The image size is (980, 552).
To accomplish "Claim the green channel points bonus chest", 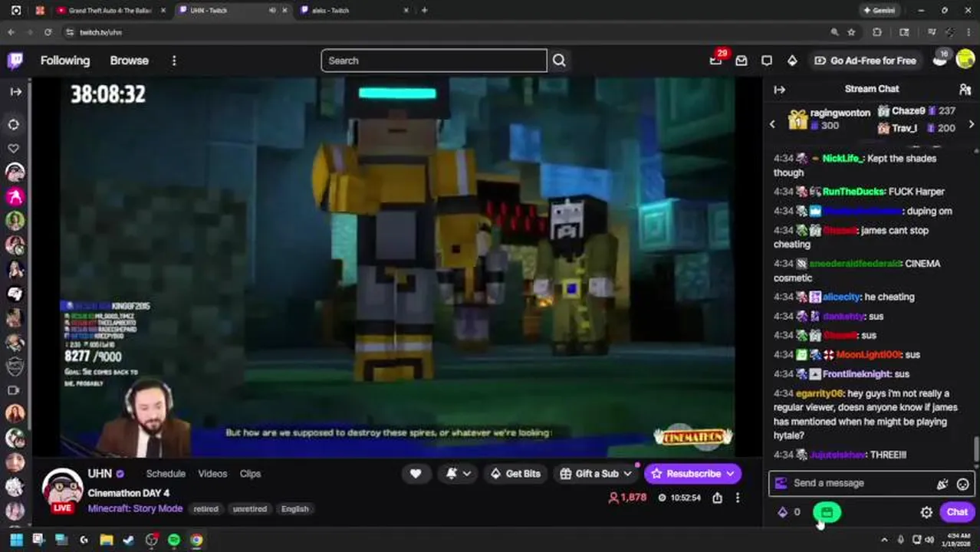I will (827, 512).
